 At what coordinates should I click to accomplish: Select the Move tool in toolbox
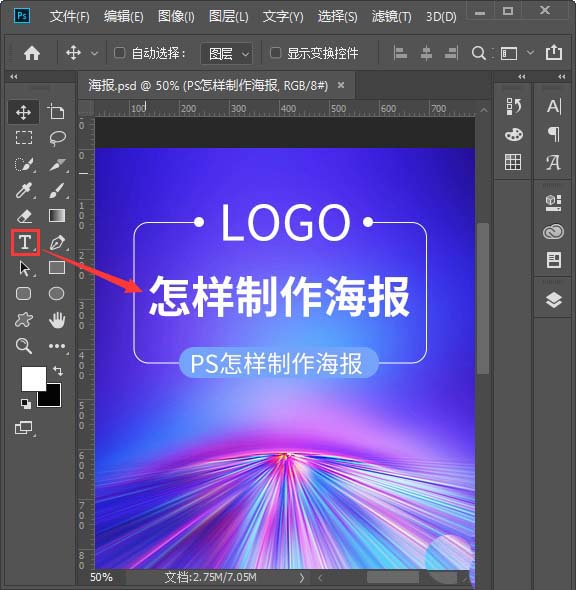(x=23, y=112)
